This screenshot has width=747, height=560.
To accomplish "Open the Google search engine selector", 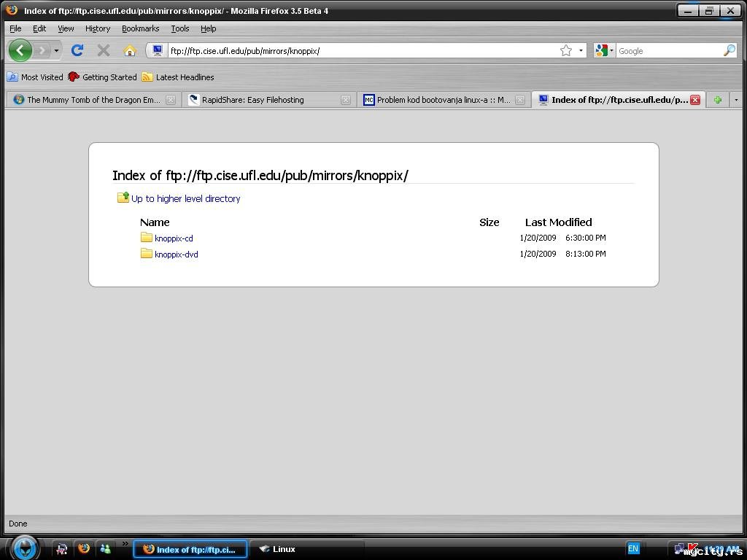I will pyautogui.click(x=604, y=50).
